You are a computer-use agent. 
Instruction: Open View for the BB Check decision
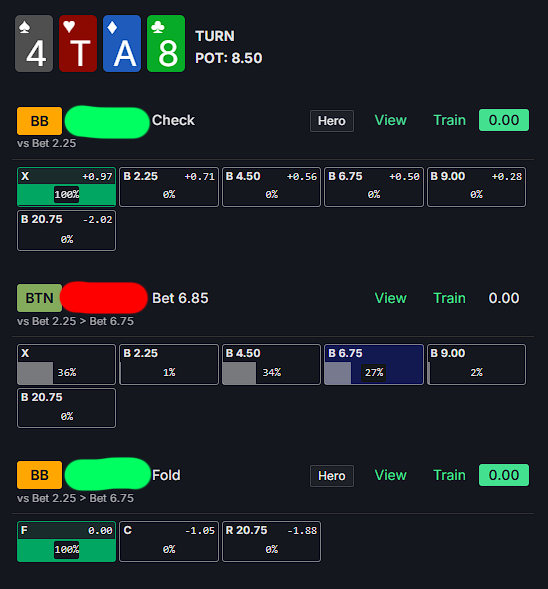pos(391,120)
